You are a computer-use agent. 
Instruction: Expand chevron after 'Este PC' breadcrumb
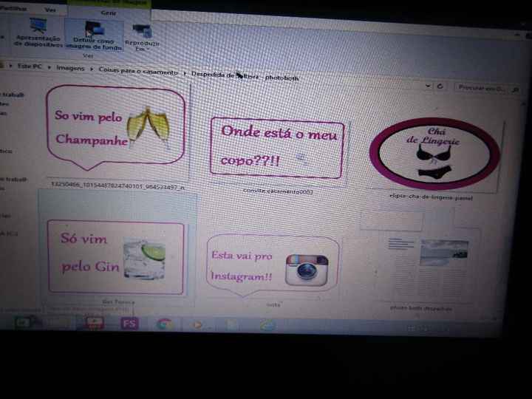(x=50, y=67)
